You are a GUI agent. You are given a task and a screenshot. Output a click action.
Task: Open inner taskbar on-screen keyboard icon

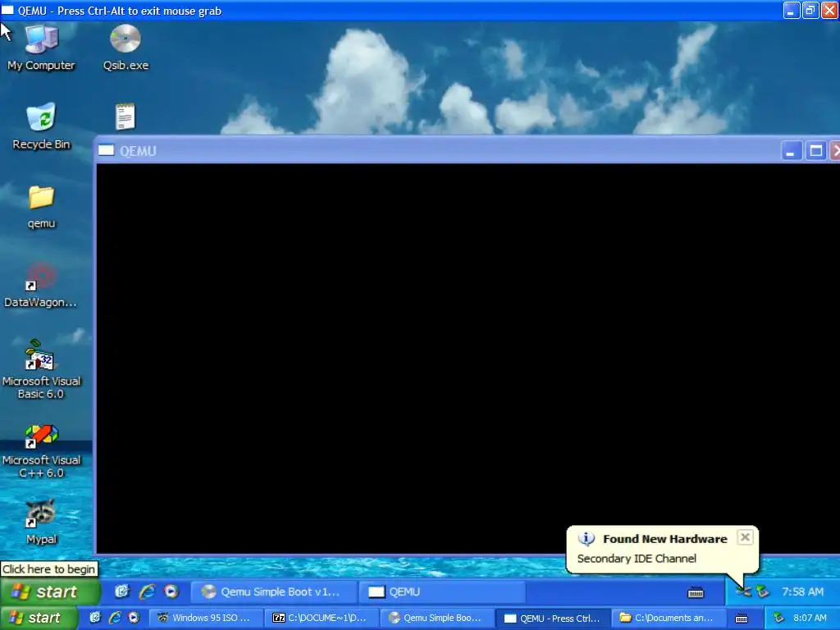[x=696, y=592]
